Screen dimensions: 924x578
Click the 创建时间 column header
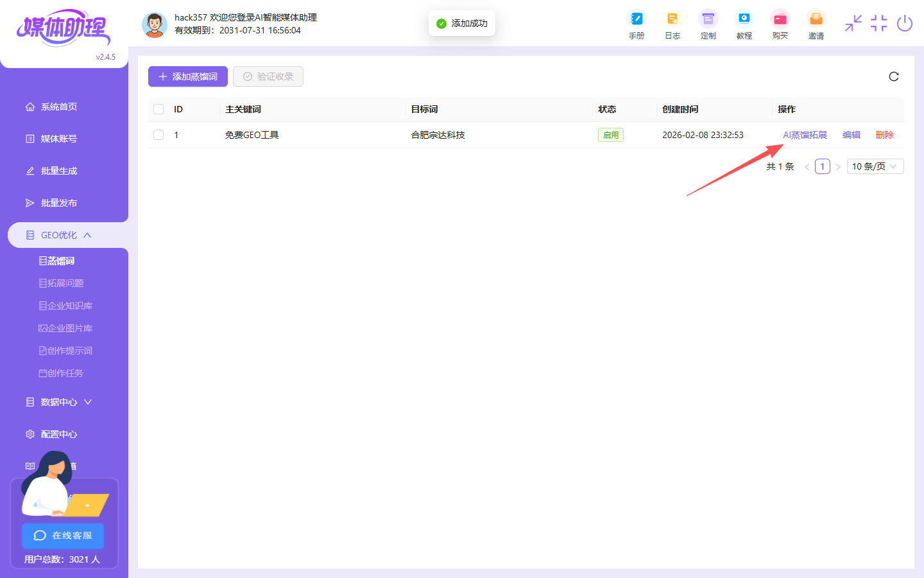680,109
